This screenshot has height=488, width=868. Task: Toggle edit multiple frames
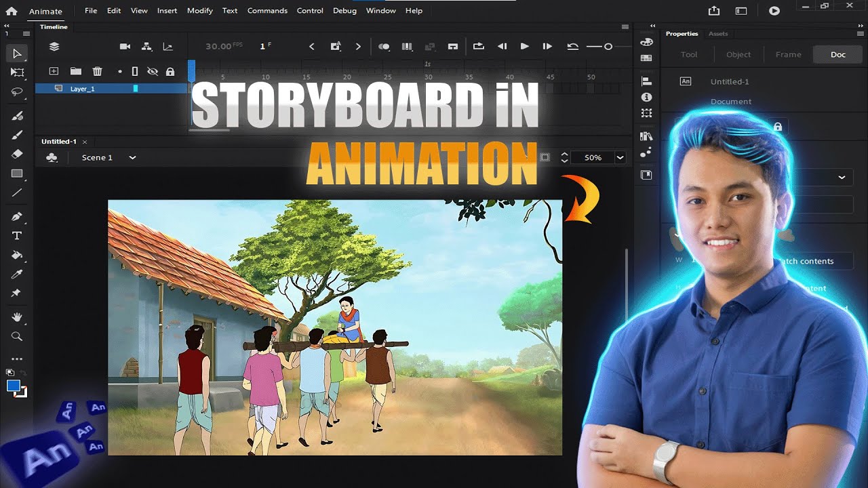tap(407, 47)
